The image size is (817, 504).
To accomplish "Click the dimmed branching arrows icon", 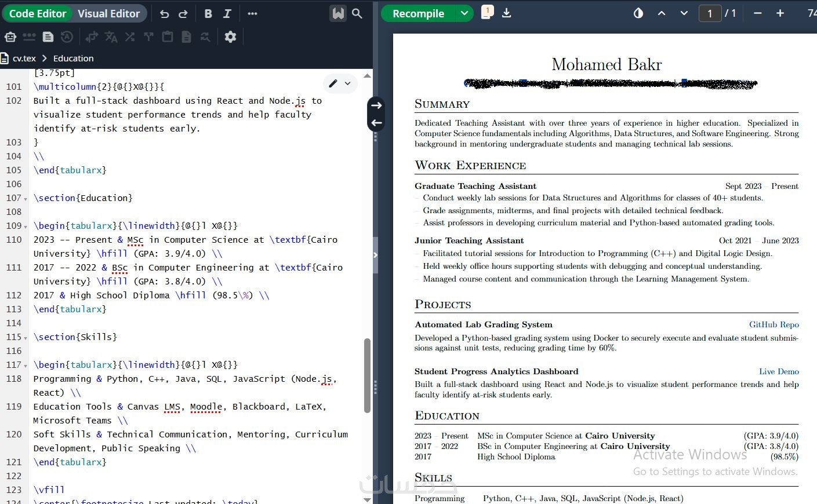I will (x=148, y=37).
